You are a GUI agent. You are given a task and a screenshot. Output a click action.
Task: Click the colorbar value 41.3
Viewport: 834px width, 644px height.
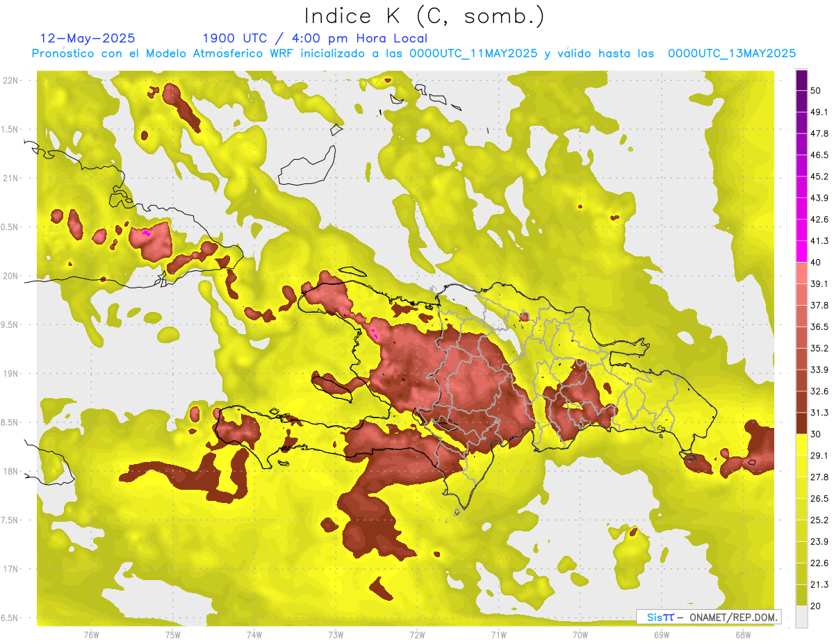[x=819, y=241]
